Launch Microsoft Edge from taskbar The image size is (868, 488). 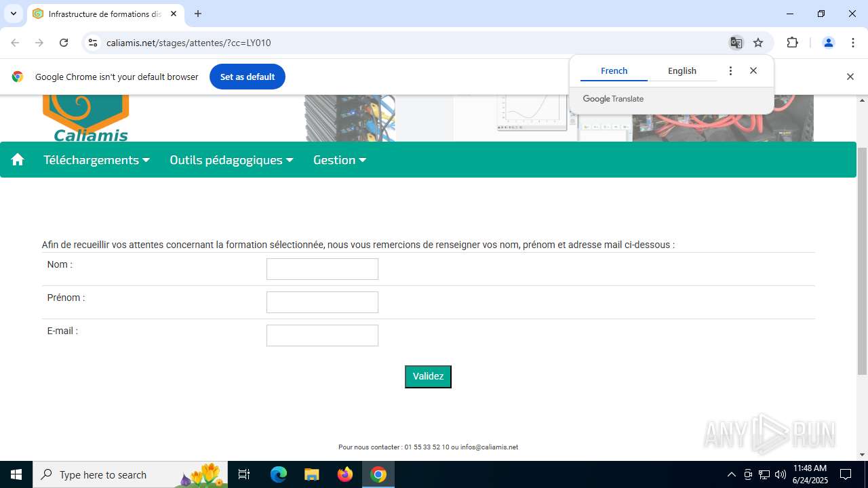point(279,474)
